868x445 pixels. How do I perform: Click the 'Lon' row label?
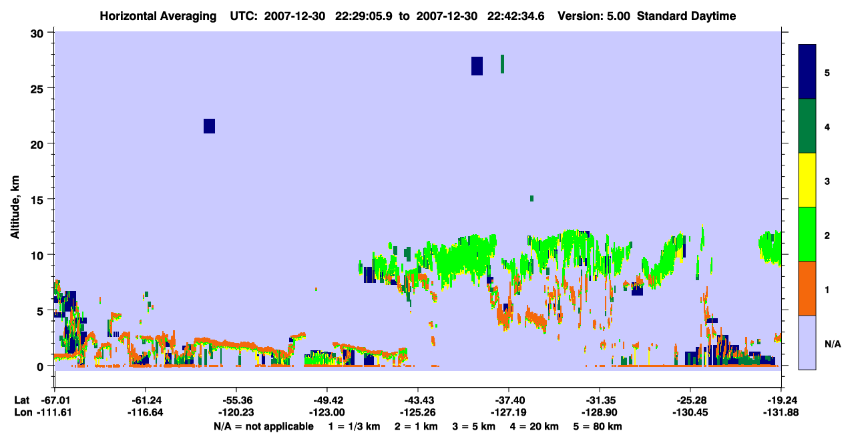[x=22, y=413]
